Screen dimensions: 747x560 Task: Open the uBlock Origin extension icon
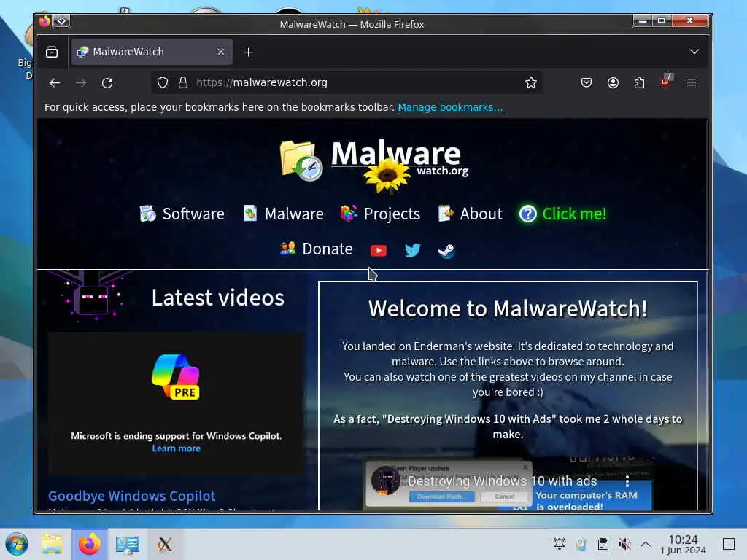click(x=665, y=82)
